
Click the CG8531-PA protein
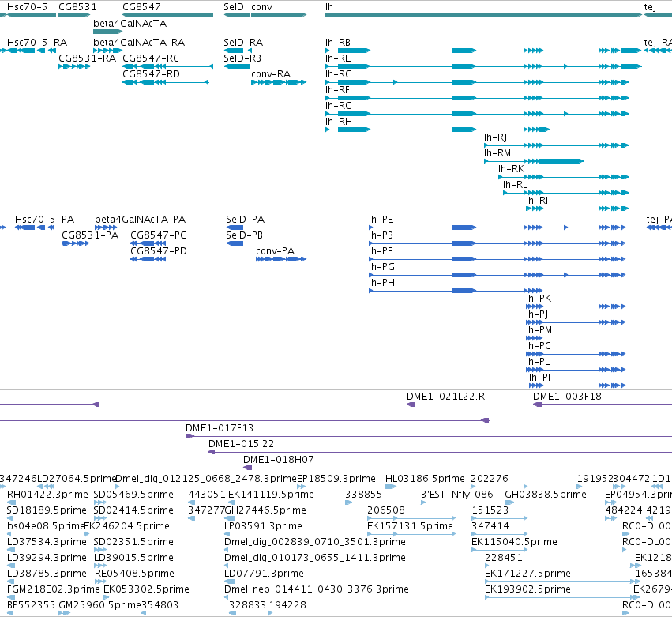[76, 243]
